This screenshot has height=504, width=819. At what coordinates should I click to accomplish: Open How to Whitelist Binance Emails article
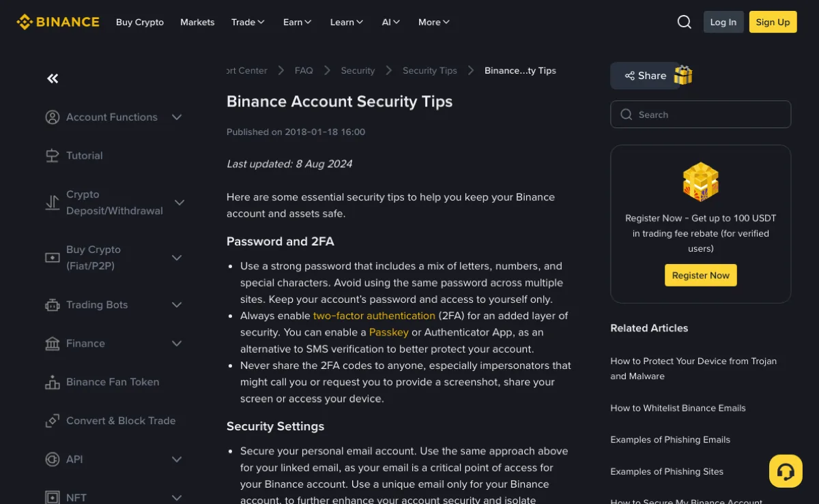[x=678, y=408]
